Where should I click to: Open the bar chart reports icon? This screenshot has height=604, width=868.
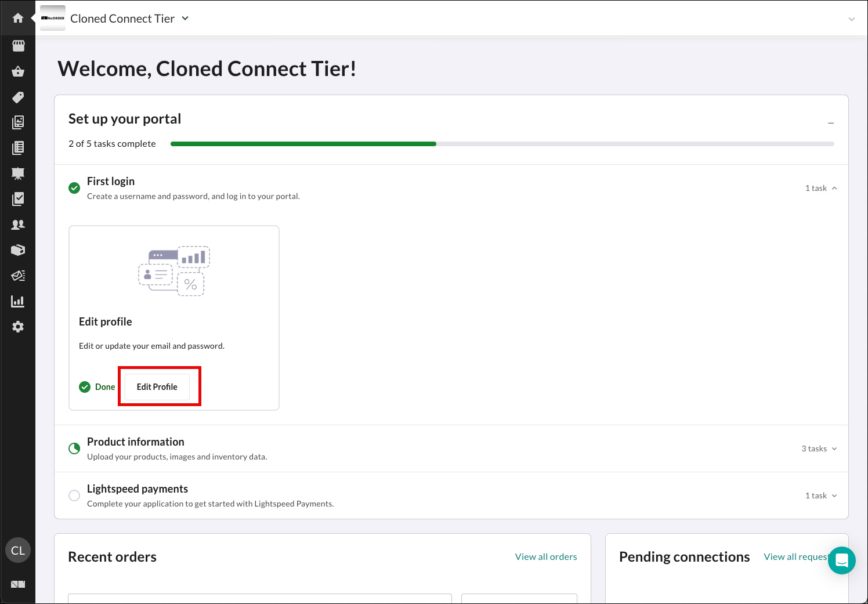pos(18,301)
